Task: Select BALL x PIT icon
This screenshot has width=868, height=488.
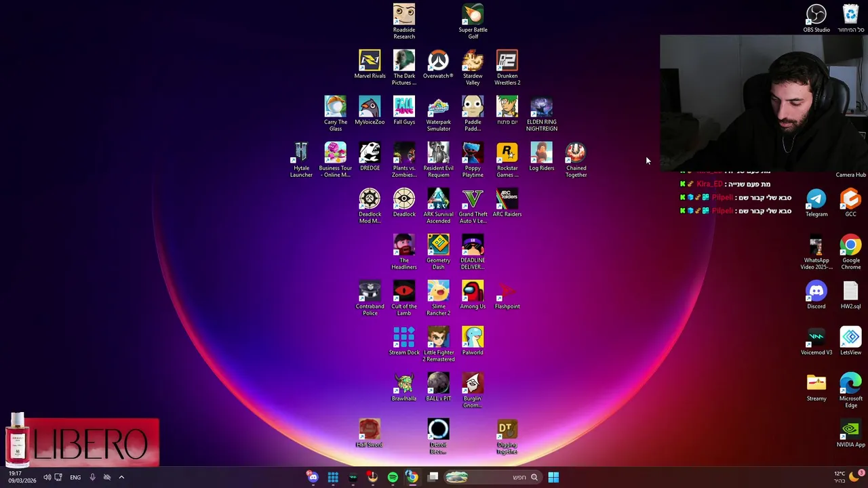Action: tap(438, 387)
